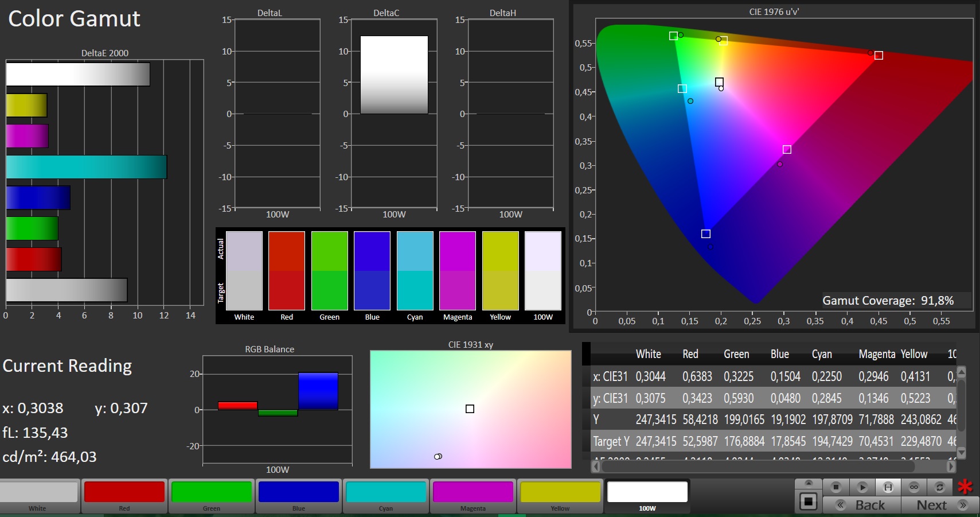Viewport: 980px width, 517px height.
Task: Click the data table's scroll right arrow
Action: tap(951, 467)
